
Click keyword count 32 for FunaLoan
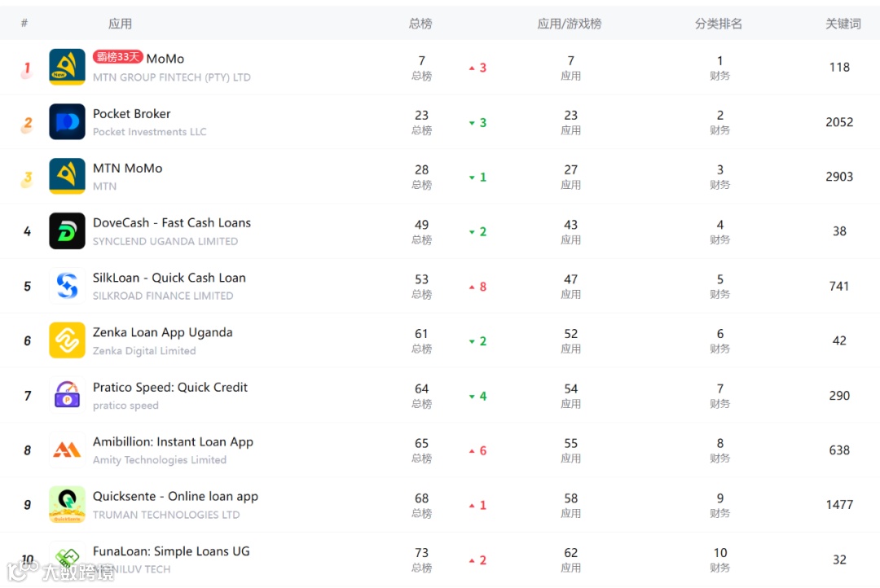(839, 559)
